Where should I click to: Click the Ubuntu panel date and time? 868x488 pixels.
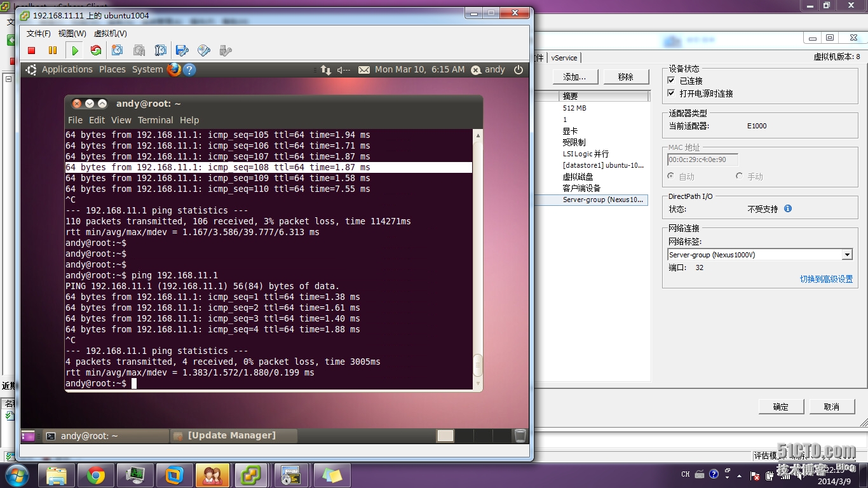tap(419, 69)
